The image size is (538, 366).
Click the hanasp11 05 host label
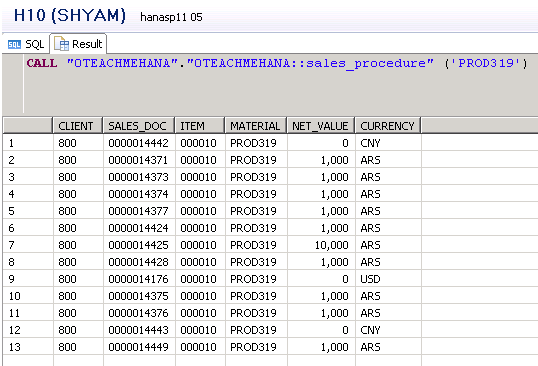tap(171, 17)
